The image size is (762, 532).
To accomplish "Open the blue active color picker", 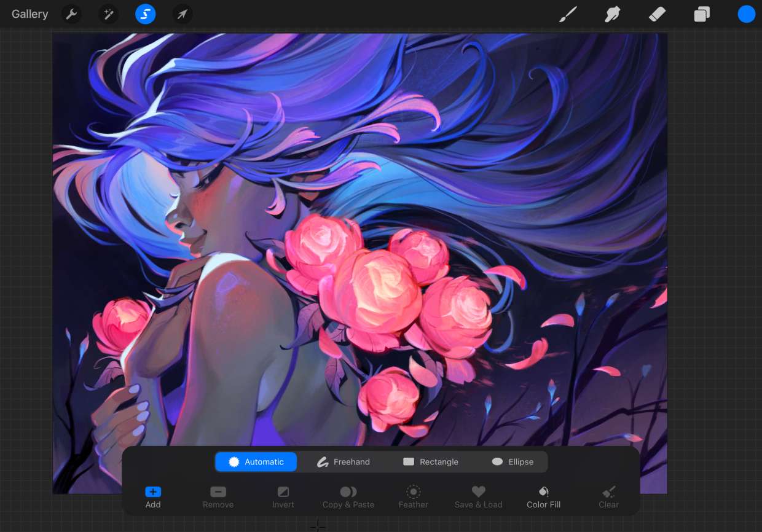I will click(746, 14).
